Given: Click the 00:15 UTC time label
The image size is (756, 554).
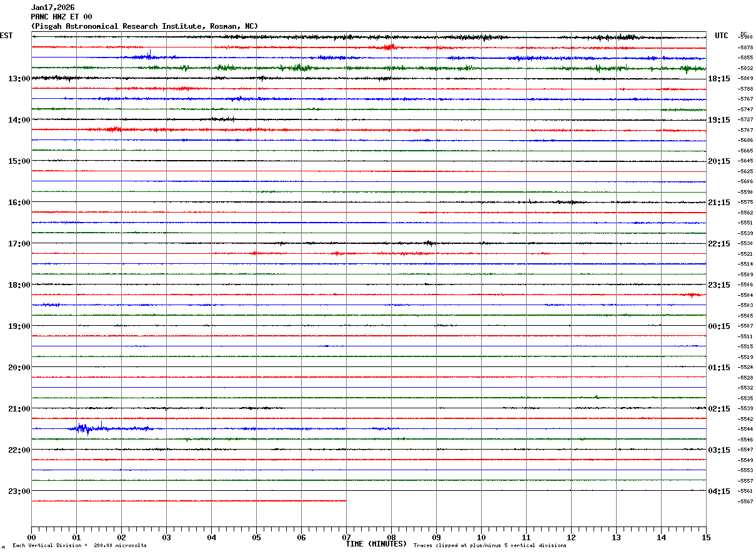Looking at the screenshot, I should [719, 326].
